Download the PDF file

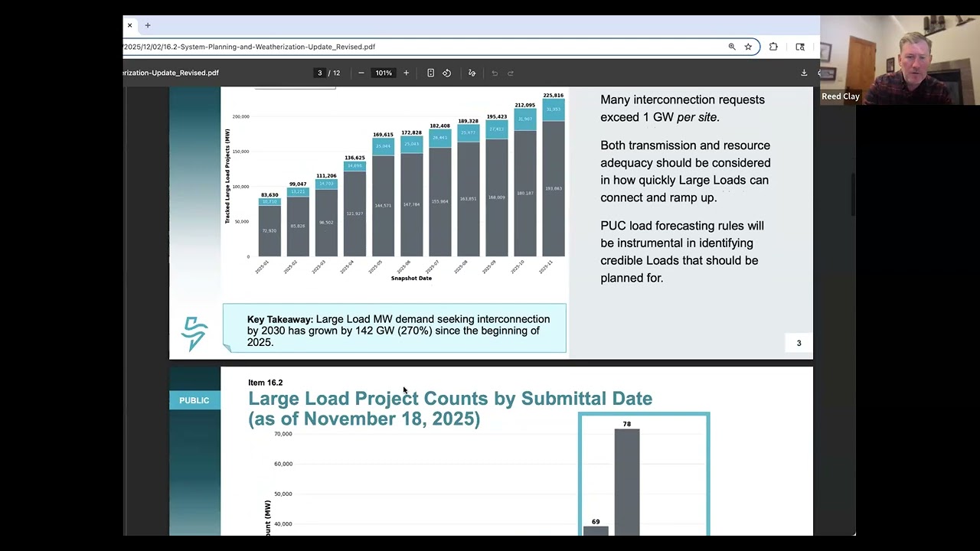[804, 73]
